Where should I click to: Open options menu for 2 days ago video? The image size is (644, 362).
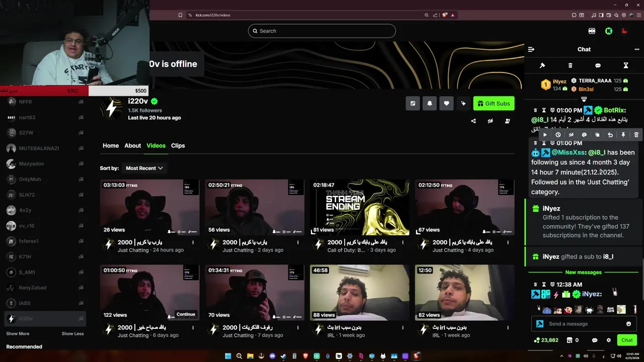pos(298,242)
